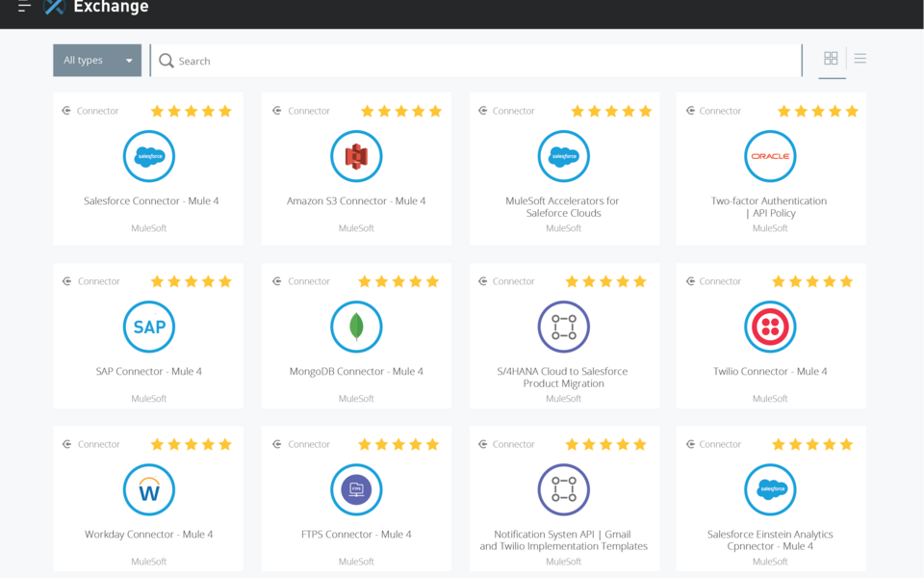924x578 pixels.
Task: Switch to grid view
Action: click(x=831, y=58)
